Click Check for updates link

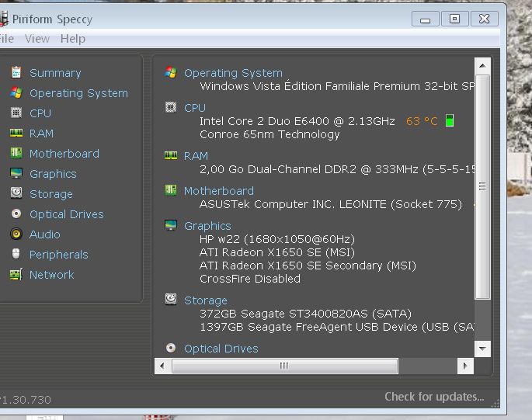(x=434, y=397)
